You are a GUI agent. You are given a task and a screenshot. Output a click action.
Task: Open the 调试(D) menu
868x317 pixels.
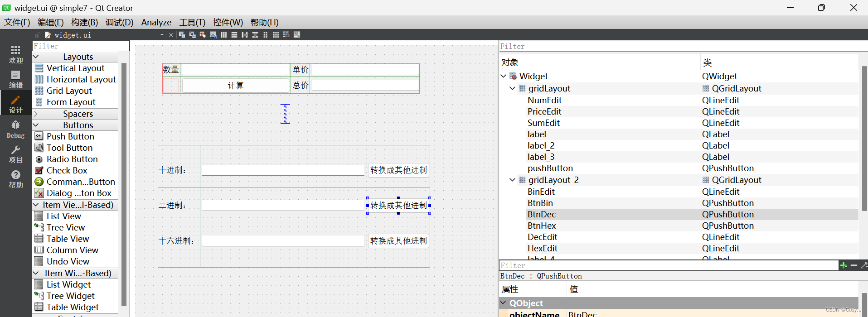(x=119, y=22)
